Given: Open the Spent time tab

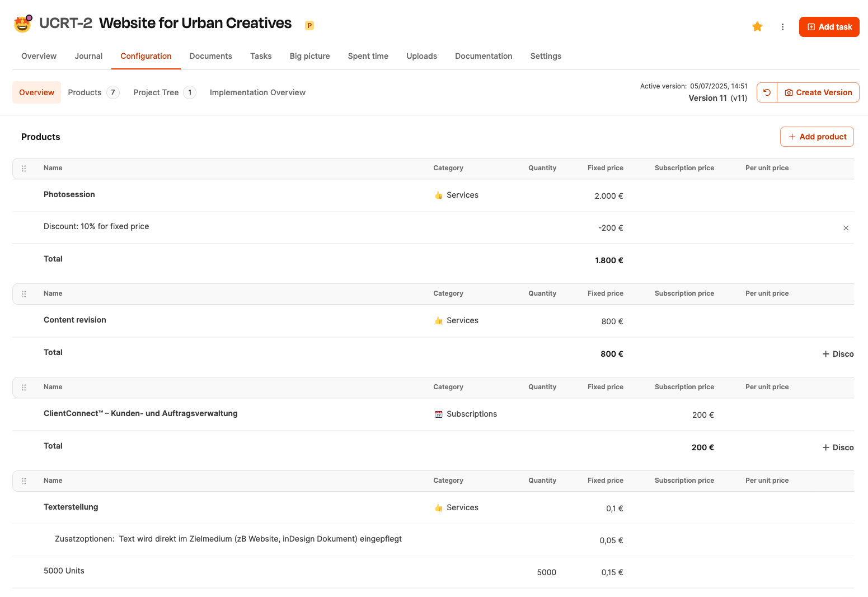Looking at the screenshot, I should pos(368,56).
